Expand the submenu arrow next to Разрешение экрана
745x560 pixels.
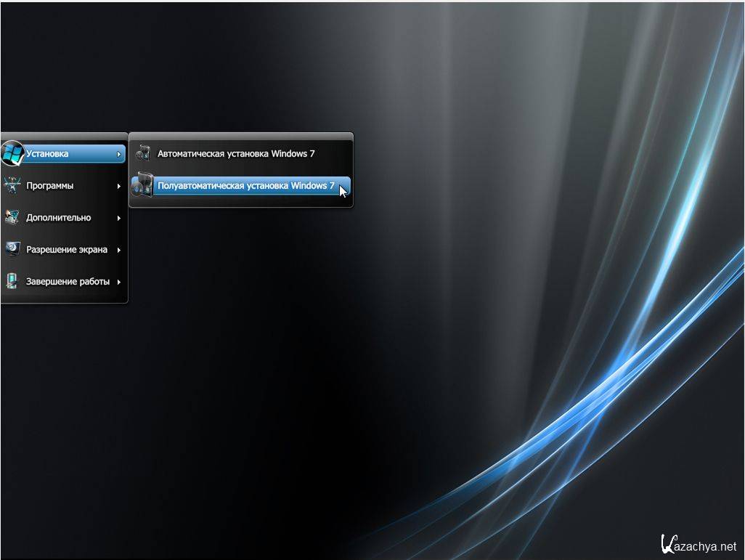pos(119,250)
